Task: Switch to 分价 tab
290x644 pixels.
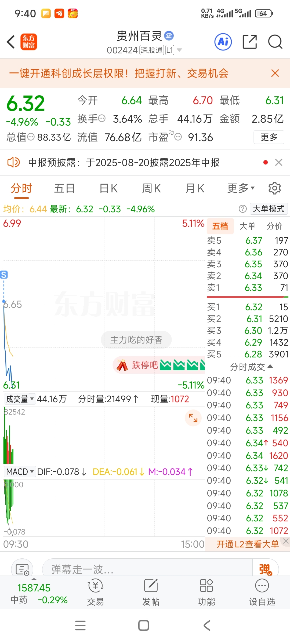Action: click(275, 226)
